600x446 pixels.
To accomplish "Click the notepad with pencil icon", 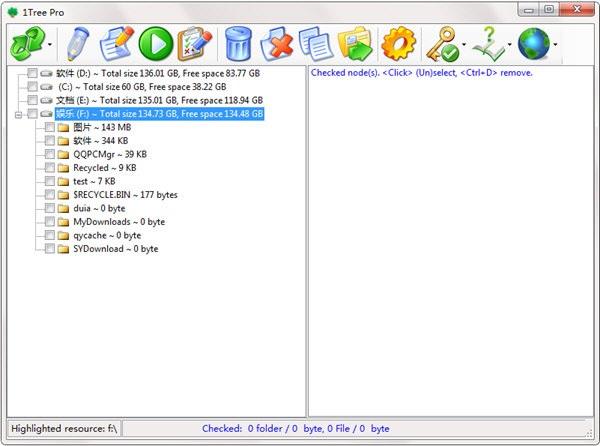I will 116,44.
